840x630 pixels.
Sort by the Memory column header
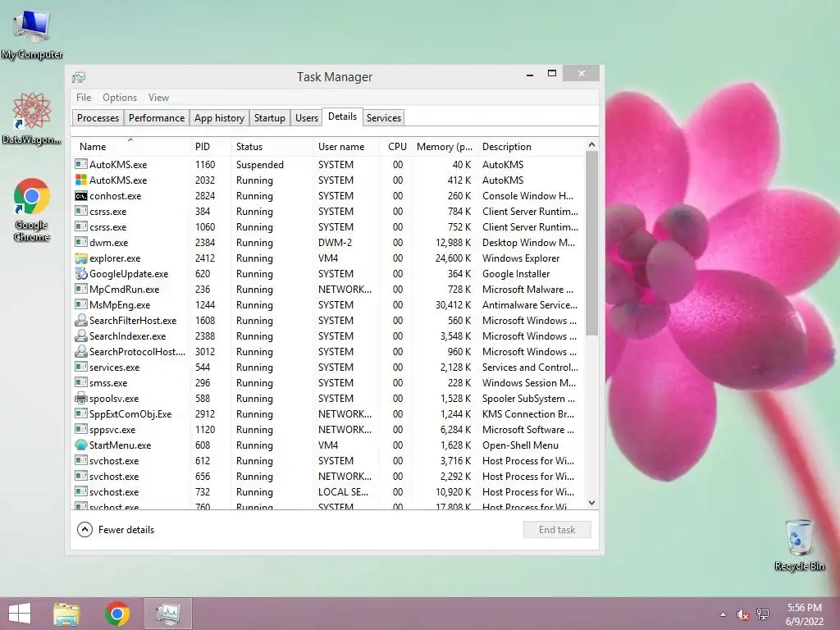tap(445, 147)
